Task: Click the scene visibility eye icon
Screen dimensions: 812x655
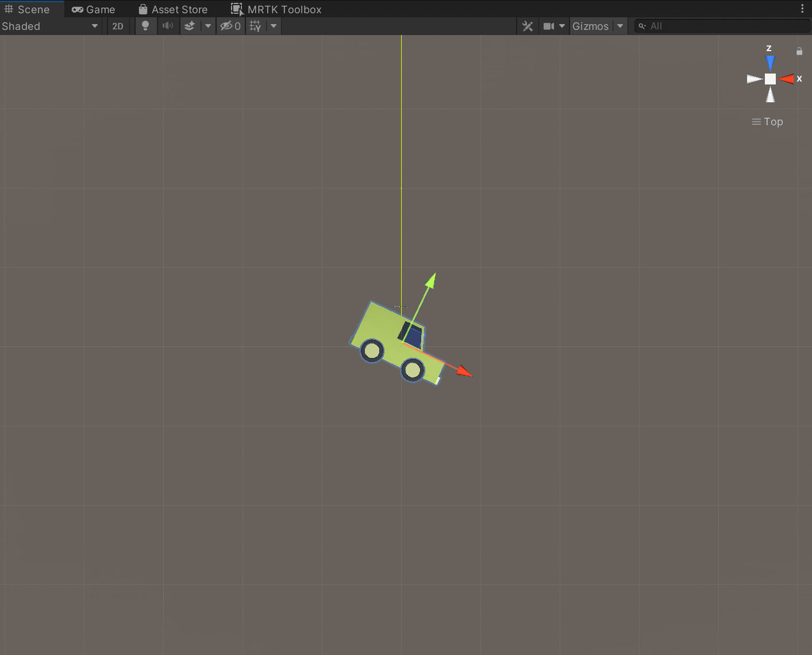Action: (228, 26)
